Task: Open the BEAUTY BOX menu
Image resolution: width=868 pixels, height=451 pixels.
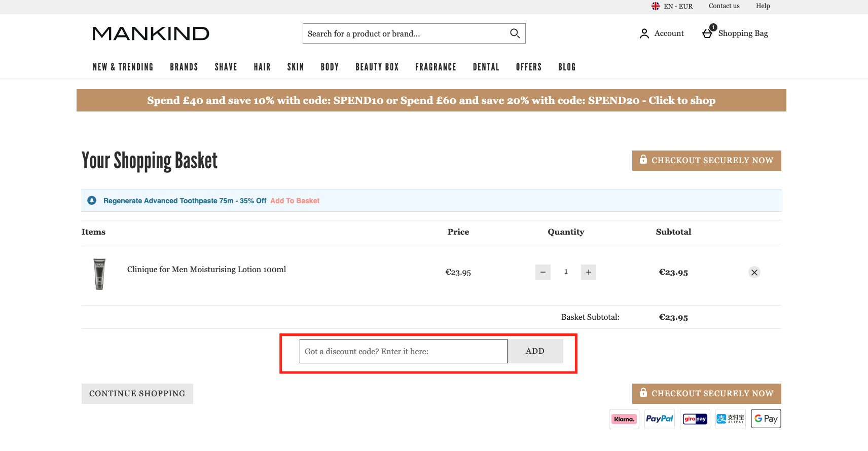Action: tap(377, 67)
